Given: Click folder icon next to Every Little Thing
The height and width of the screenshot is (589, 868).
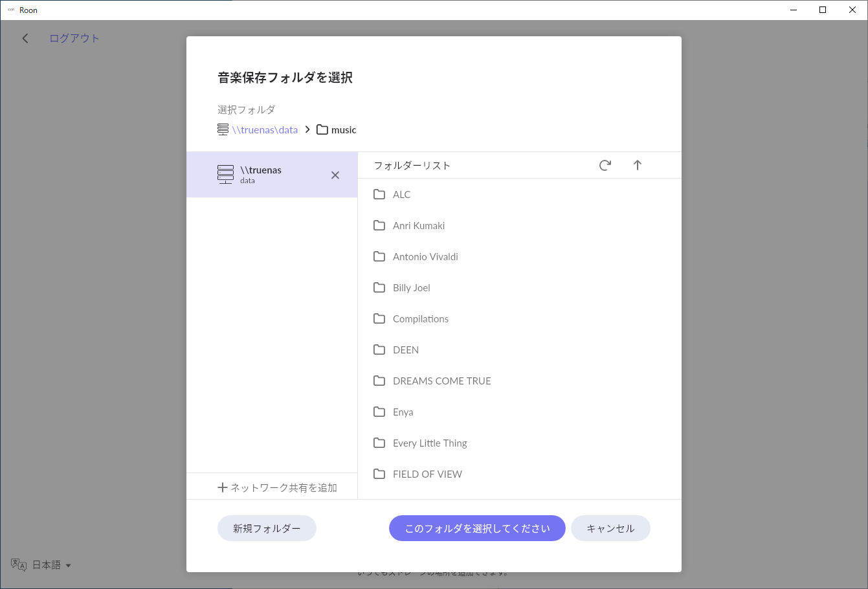Looking at the screenshot, I should (379, 443).
